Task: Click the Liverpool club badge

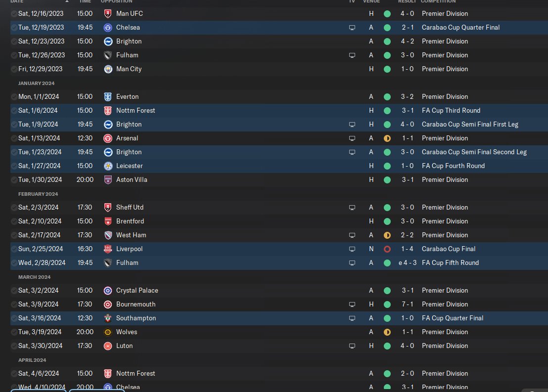Action: point(108,249)
